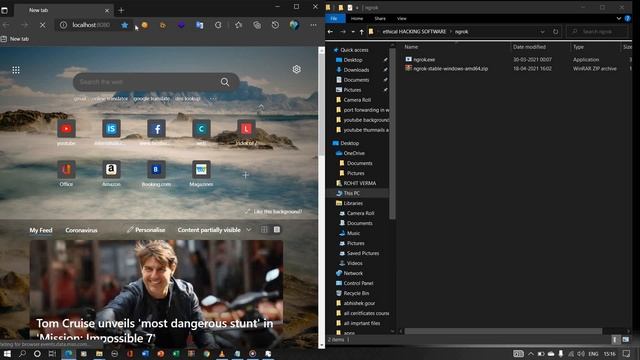Screen dimensions: 640x360
Task: Open the Office quick link tile
Action: pos(66,169)
